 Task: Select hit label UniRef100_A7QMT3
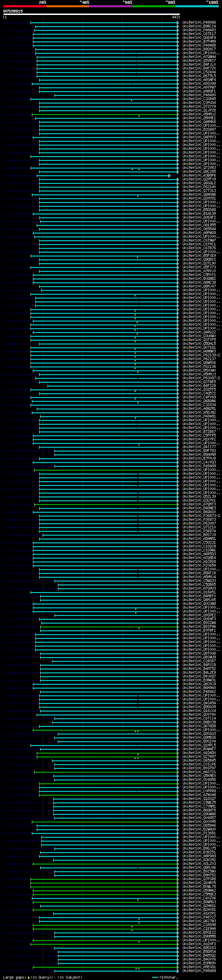click(x=199, y=504)
